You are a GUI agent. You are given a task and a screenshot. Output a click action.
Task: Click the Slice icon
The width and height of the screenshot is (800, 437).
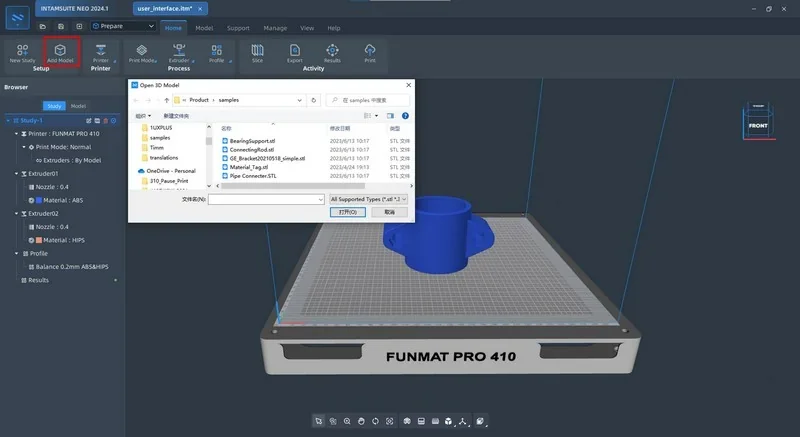257,50
